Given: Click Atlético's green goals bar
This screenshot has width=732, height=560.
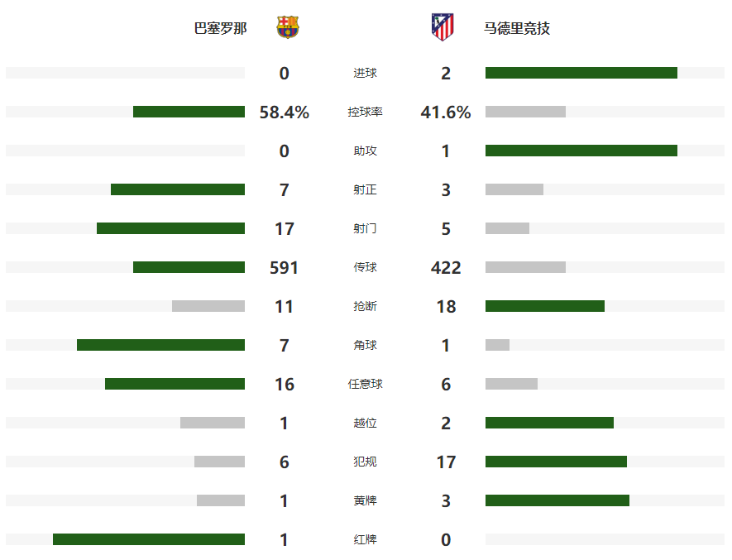Looking at the screenshot, I should [x=581, y=73].
